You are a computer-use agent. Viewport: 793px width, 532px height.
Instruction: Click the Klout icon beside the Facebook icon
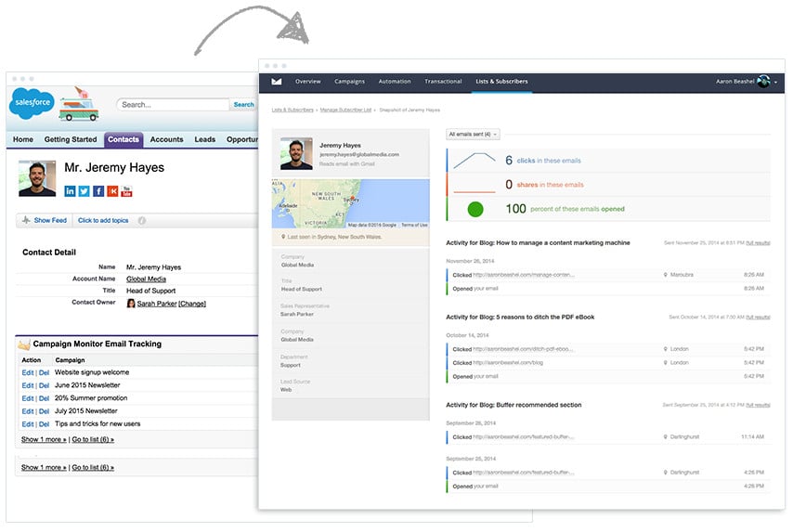coord(112,191)
